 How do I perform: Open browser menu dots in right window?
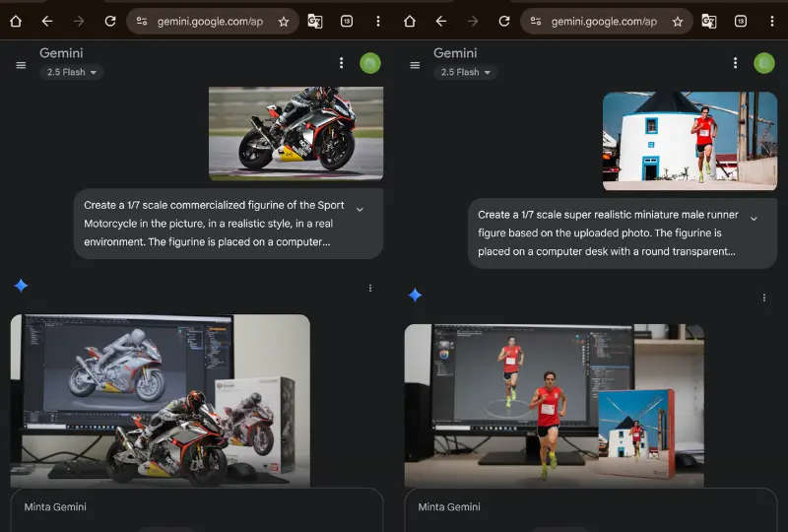tap(772, 21)
